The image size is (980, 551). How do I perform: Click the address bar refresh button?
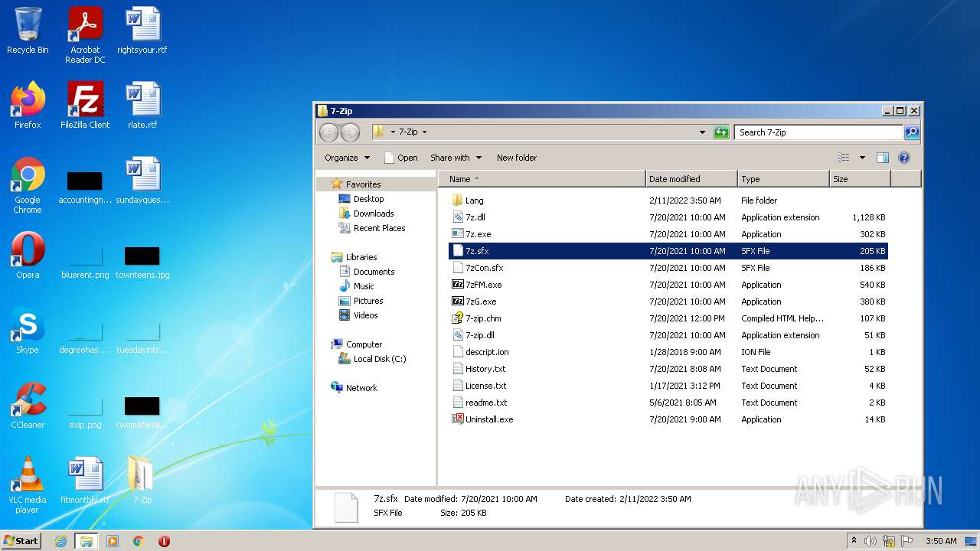coord(721,132)
